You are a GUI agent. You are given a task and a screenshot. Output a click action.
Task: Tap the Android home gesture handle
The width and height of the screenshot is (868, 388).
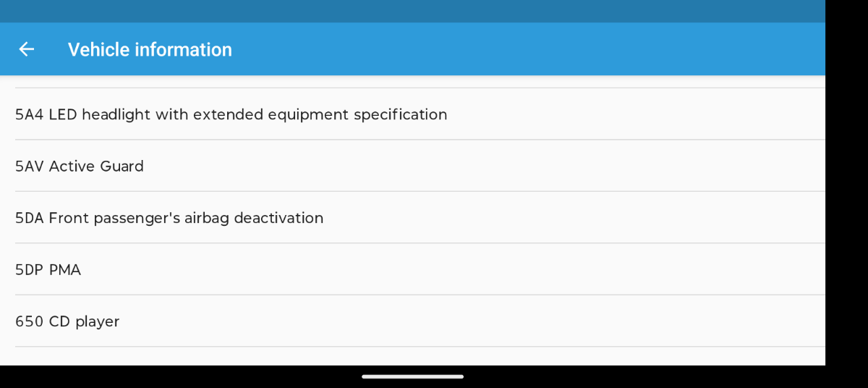[412, 376]
